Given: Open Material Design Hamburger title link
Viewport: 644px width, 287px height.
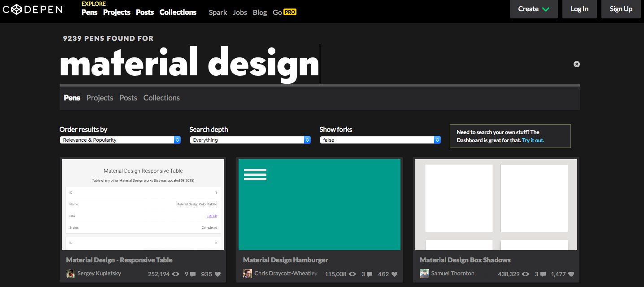Looking at the screenshot, I should coord(286,260).
